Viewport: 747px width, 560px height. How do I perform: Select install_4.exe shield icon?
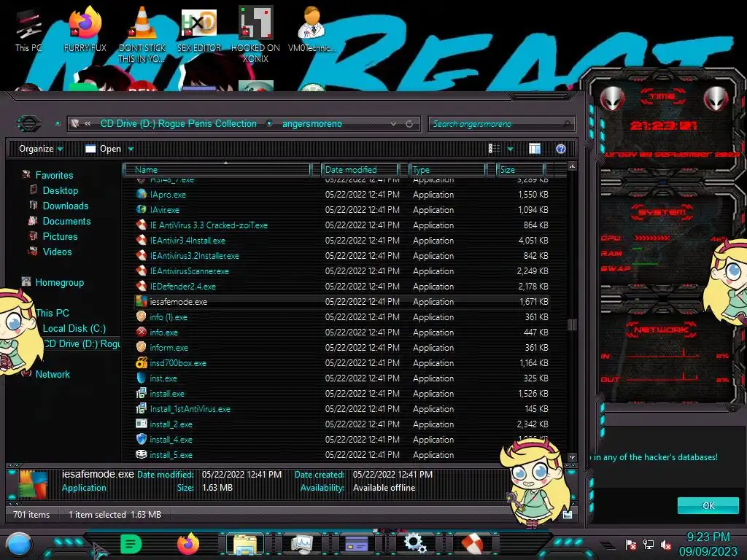click(x=141, y=439)
